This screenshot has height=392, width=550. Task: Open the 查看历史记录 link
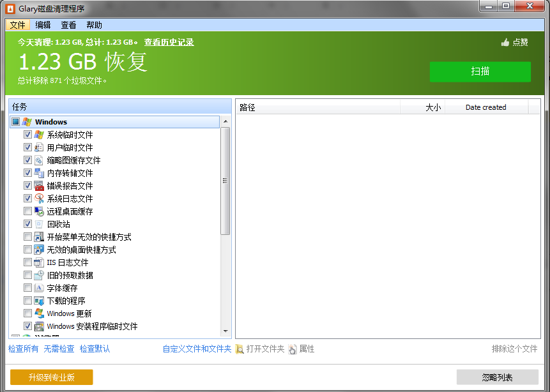tap(169, 42)
